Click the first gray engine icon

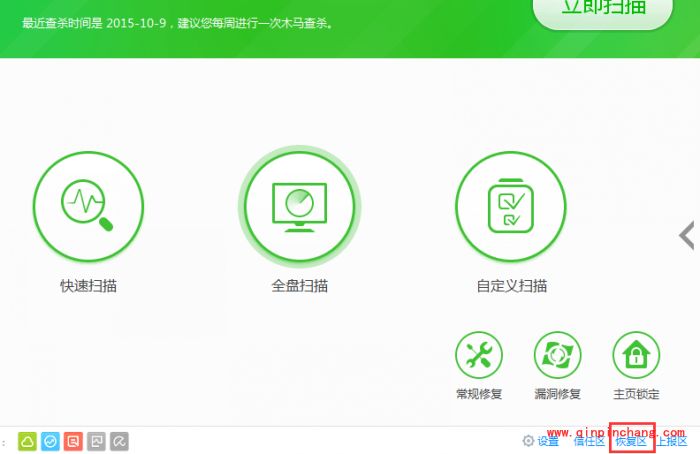(96, 442)
